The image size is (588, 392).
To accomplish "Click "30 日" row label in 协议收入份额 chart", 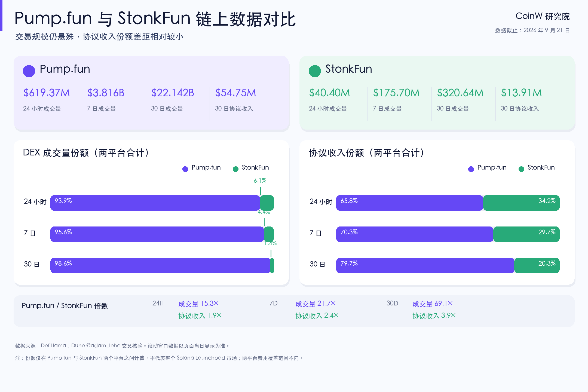I will click(318, 264).
